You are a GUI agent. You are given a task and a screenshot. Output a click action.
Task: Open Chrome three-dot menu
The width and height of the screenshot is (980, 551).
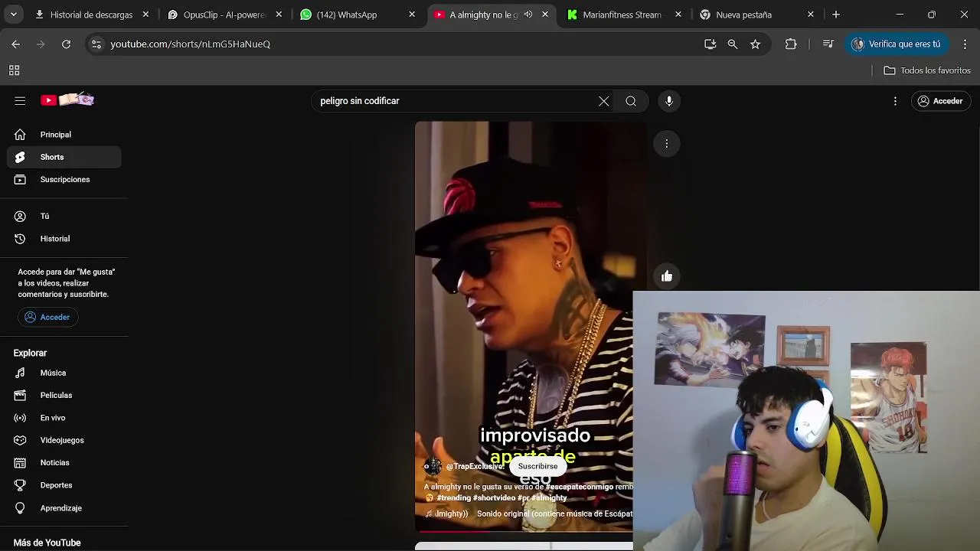(965, 44)
